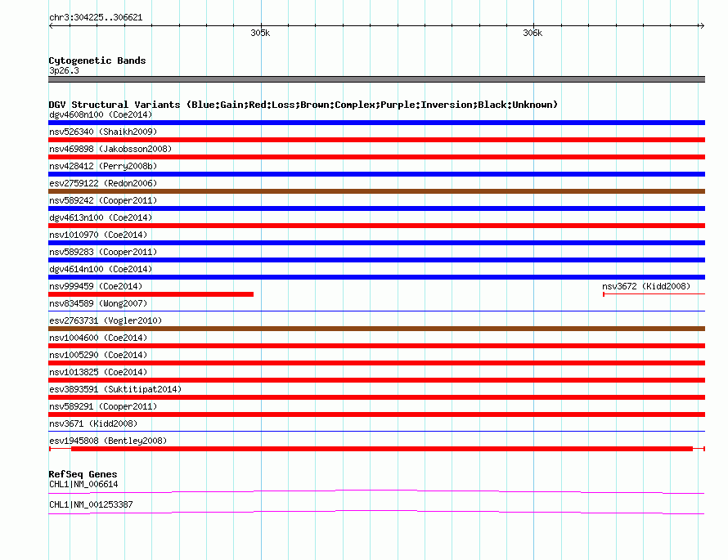Open variant nsv428412 (Perry2008b) label
This screenshot has height=560, width=728.
103,166
